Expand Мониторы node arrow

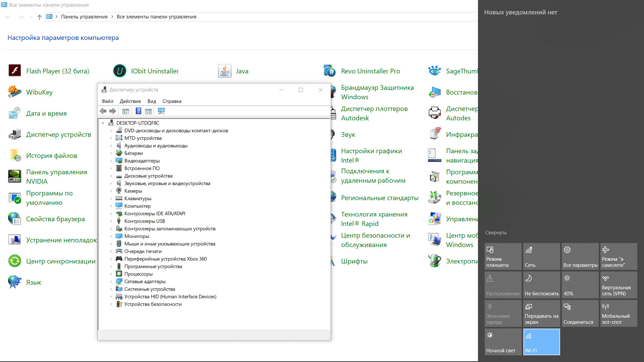click(x=111, y=236)
